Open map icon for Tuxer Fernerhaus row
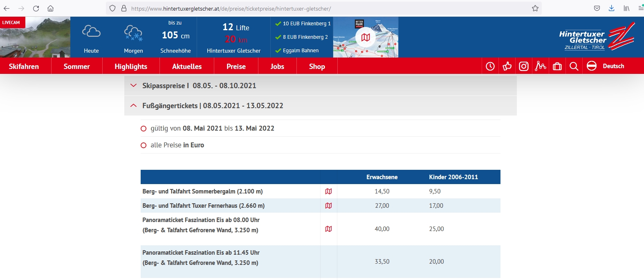The width and height of the screenshot is (644, 280). (328, 206)
